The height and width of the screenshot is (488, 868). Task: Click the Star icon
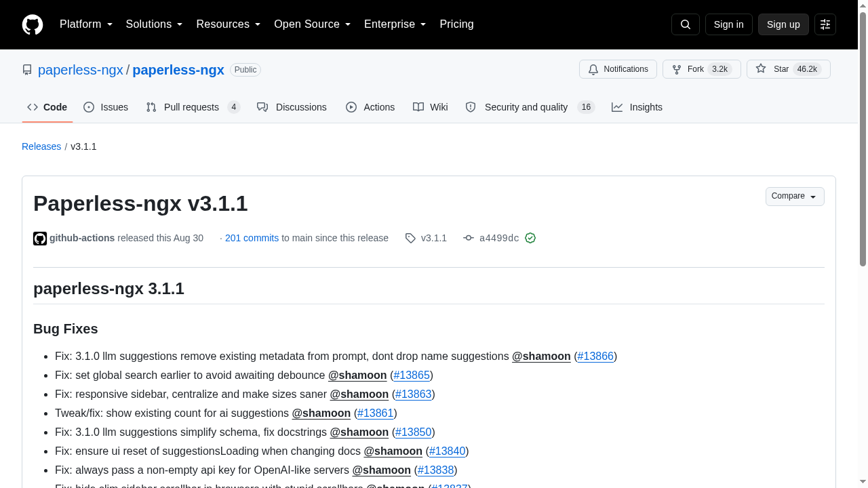[x=761, y=69]
